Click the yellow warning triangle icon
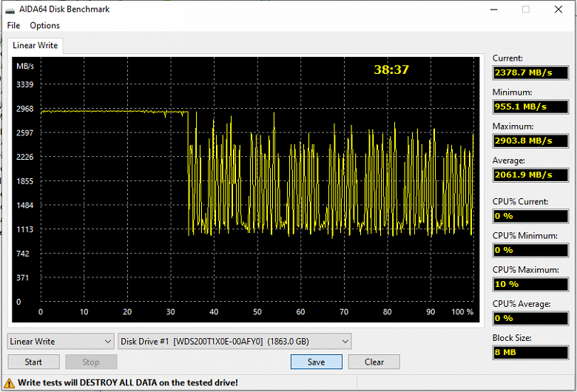Screen dimensions: 577x392 9,383
